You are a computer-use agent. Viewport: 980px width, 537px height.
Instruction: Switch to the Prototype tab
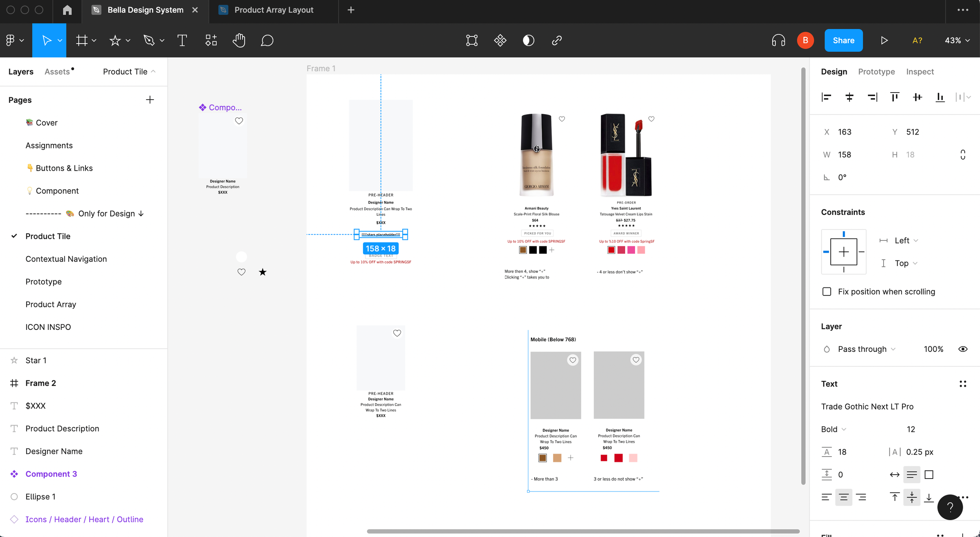coord(876,71)
